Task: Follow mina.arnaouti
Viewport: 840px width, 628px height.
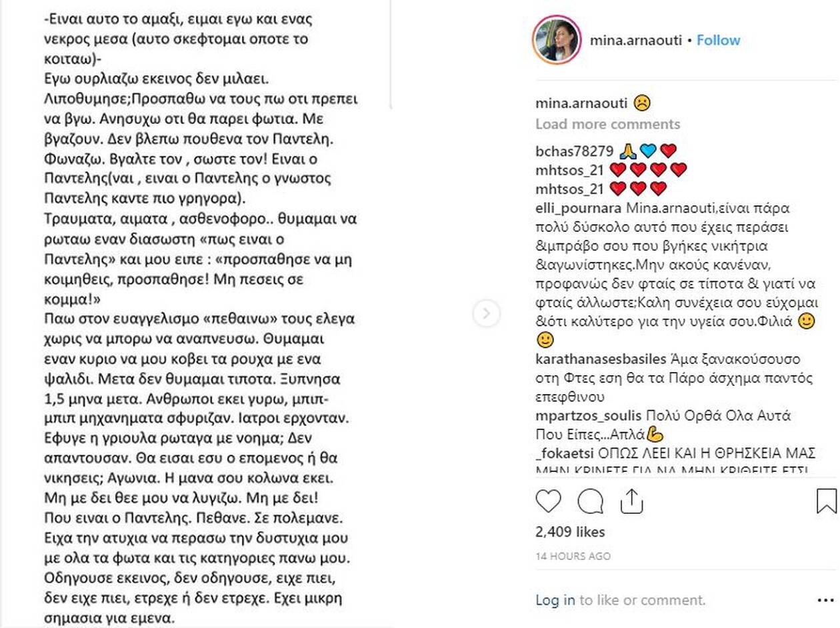Action: click(x=718, y=40)
